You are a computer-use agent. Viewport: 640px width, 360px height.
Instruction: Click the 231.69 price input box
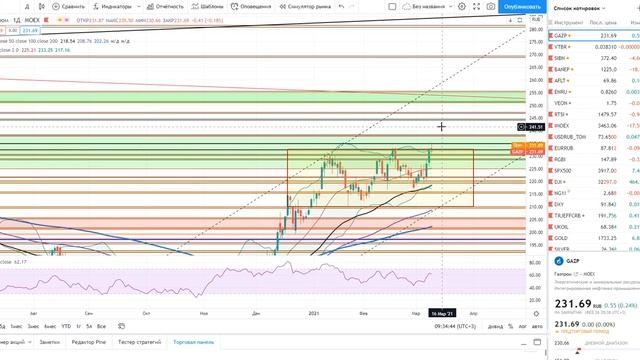click(30, 30)
